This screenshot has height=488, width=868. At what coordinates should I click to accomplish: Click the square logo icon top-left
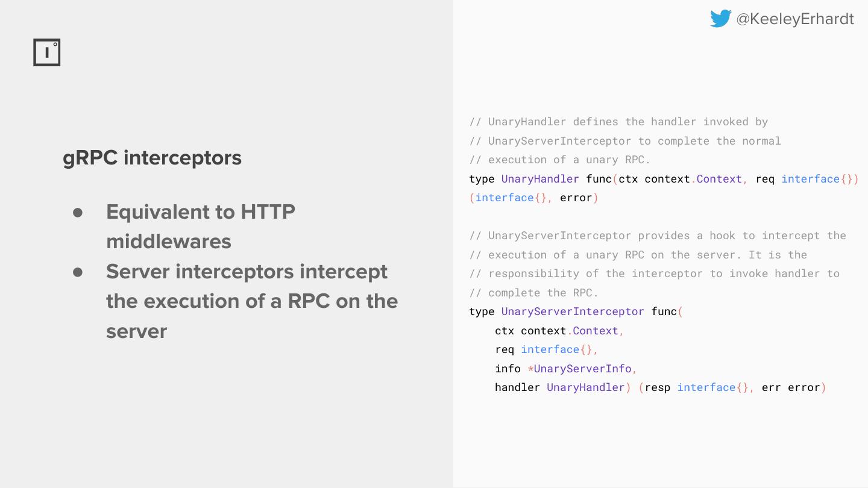pyautogui.click(x=47, y=52)
